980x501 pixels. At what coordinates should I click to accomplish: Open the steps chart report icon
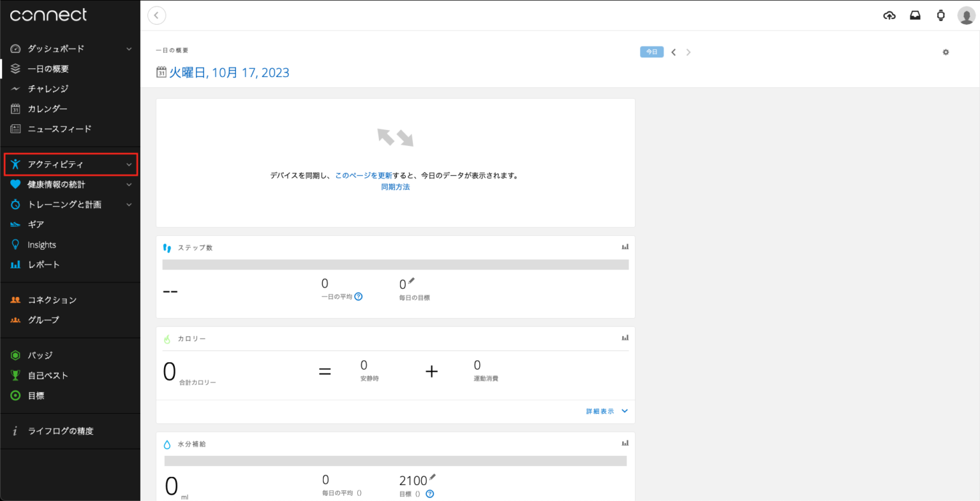coord(625,247)
